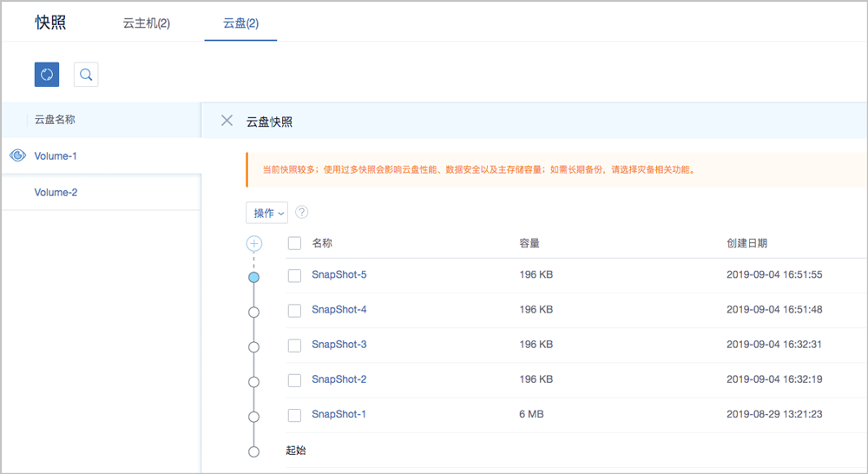Screen dimensions: 868x474
Task: Tick the SnapShot-5 checkbox
Action: (x=294, y=275)
